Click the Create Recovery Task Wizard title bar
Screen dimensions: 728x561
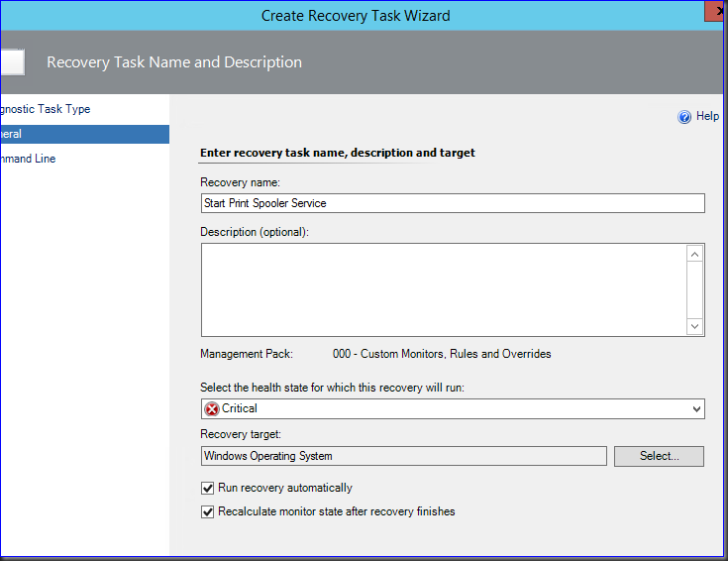click(355, 15)
